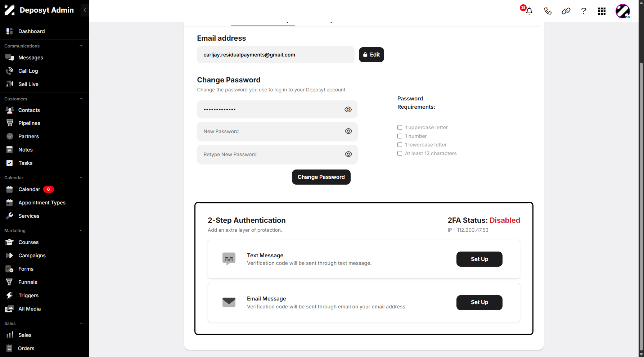The height and width of the screenshot is (357, 644).
Task: Click the phone dialer icon
Action: point(548,11)
